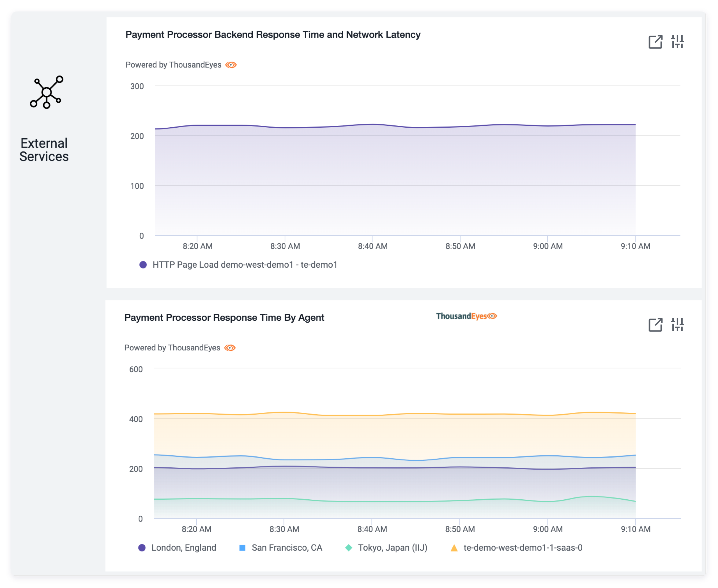Click 300 y-axis label on top chart

point(137,86)
